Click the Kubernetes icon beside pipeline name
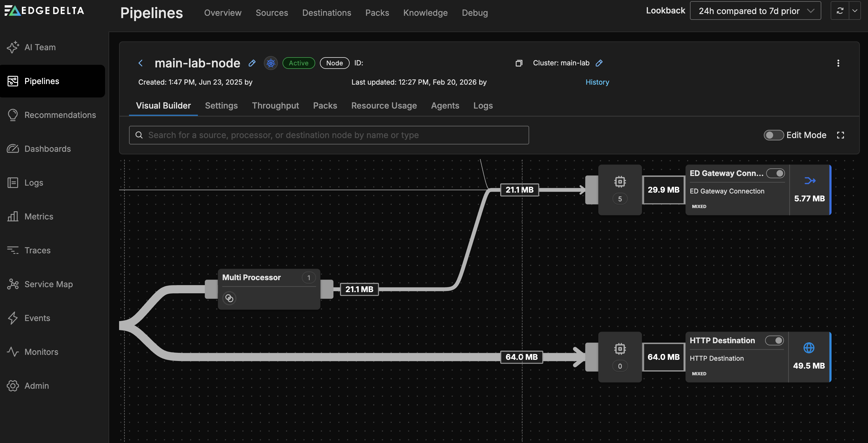Screen dimensions: 868x443 click(270, 63)
